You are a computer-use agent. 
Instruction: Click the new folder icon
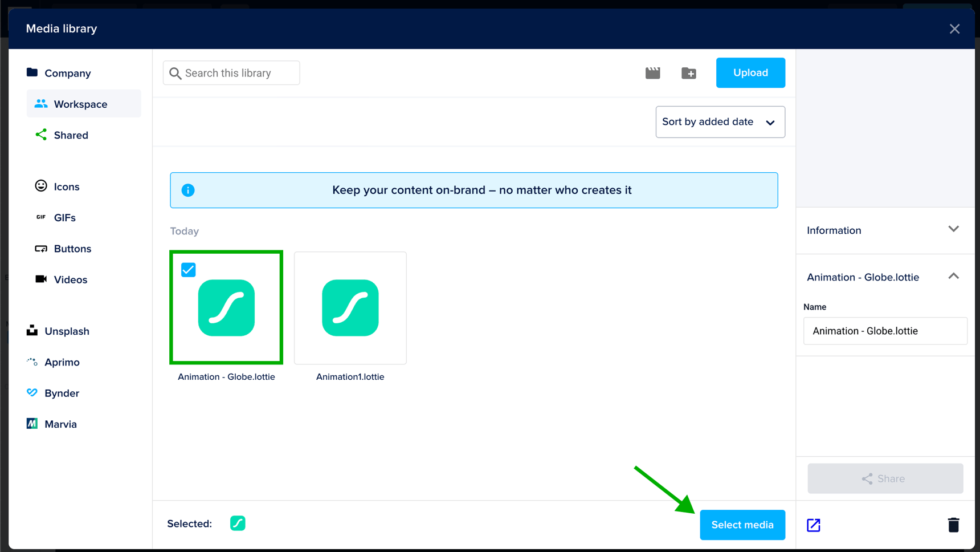(x=688, y=73)
